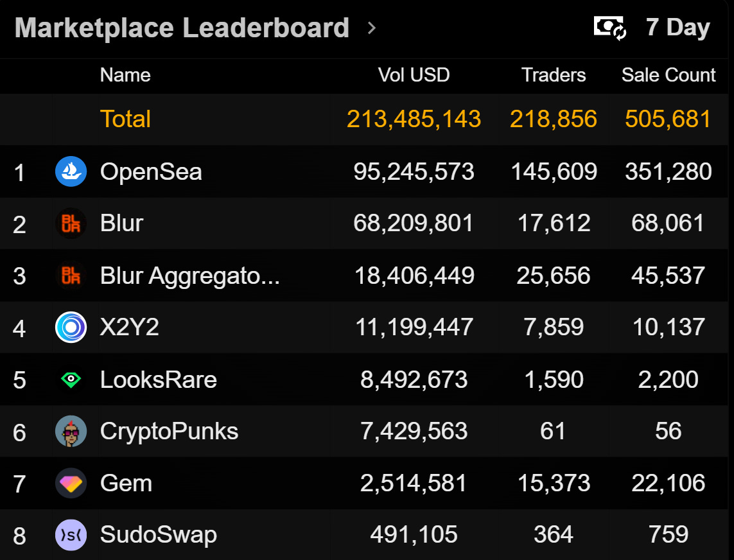734x560 pixels.
Task: Click the CryptoPunks avatar icon
Action: 71,431
